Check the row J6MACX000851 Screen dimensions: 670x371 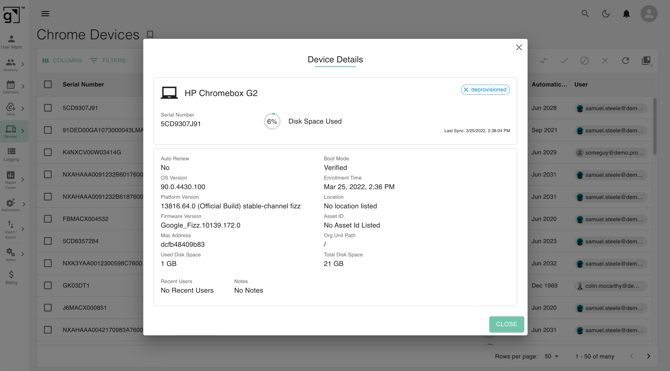48,308
